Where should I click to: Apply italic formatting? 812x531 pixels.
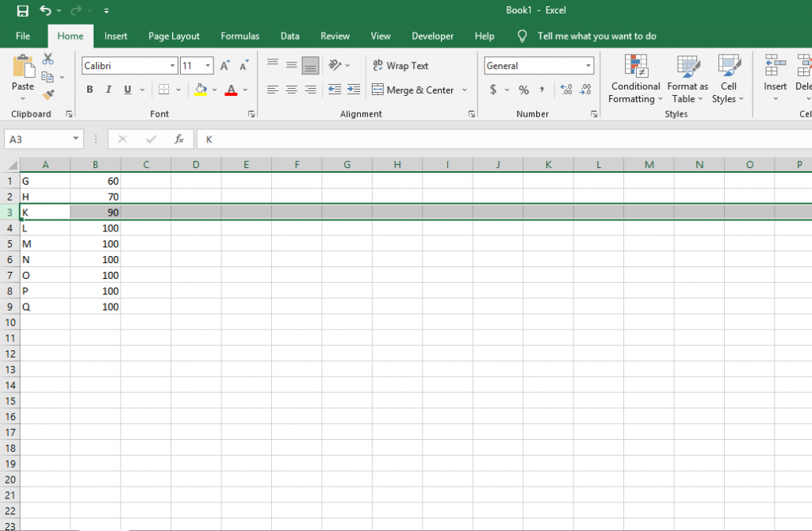(108, 90)
